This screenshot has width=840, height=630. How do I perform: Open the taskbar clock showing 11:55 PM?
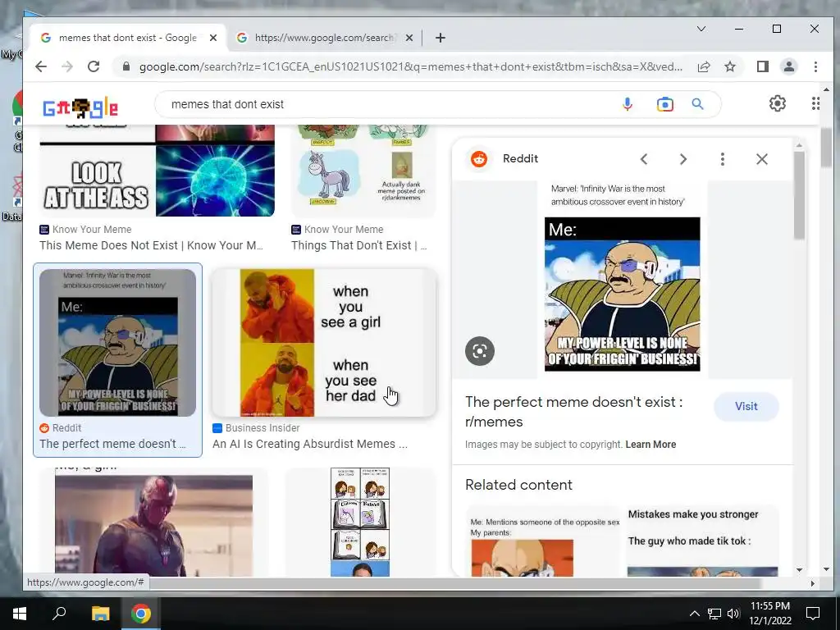(x=769, y=614)
